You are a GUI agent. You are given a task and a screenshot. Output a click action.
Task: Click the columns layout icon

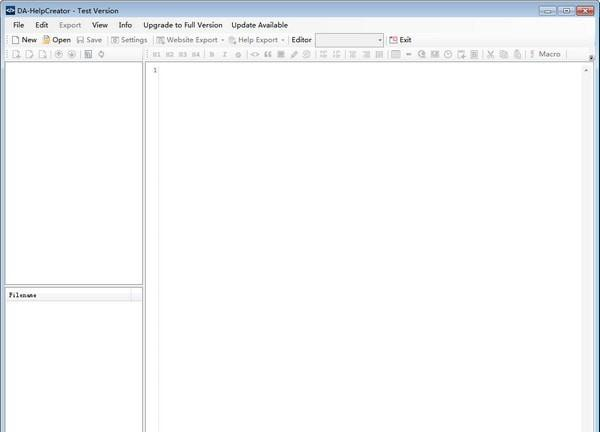coord(379,54)
